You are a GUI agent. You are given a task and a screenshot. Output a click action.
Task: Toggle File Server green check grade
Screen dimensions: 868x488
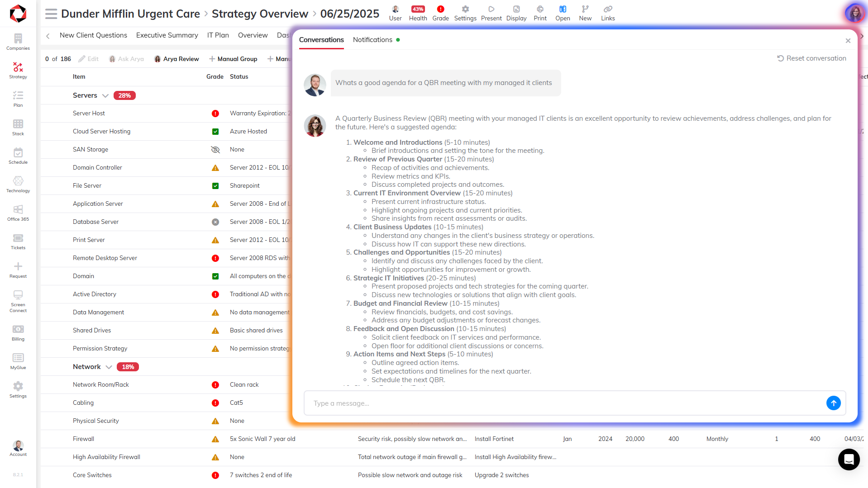(x=215, y=186)
